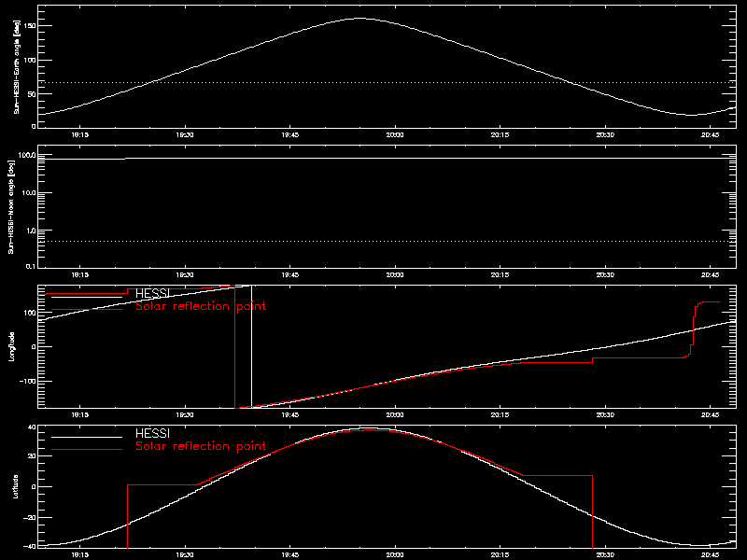Select the 10.0 tick on Noon angle axis
The height and width of the screenshot is (560, 747).
click(x=29, y=193)
